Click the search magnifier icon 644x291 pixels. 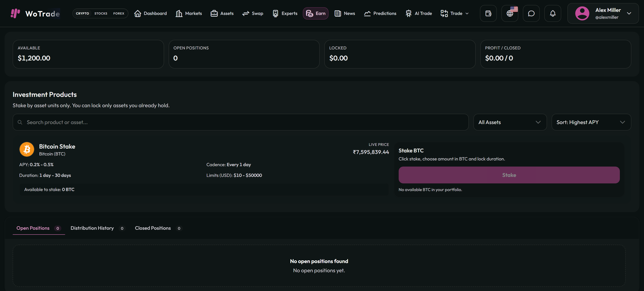(20, 122)
